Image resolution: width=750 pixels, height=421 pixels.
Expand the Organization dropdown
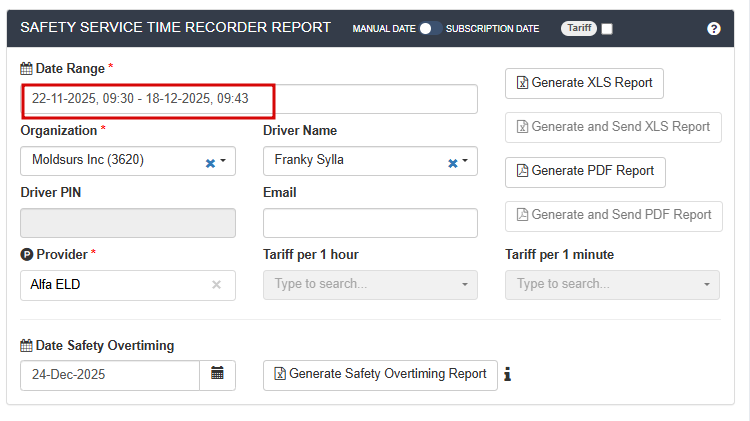223,161
